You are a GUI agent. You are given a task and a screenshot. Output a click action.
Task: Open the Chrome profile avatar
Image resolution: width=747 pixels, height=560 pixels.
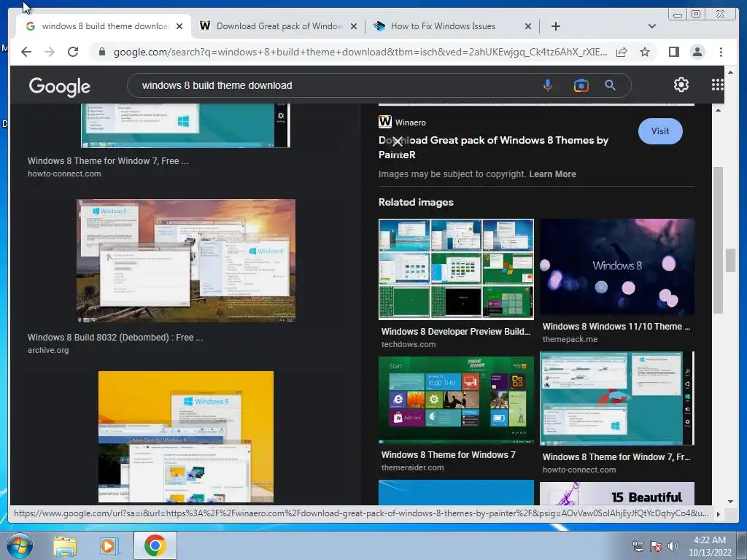click(x=697, y=52)
